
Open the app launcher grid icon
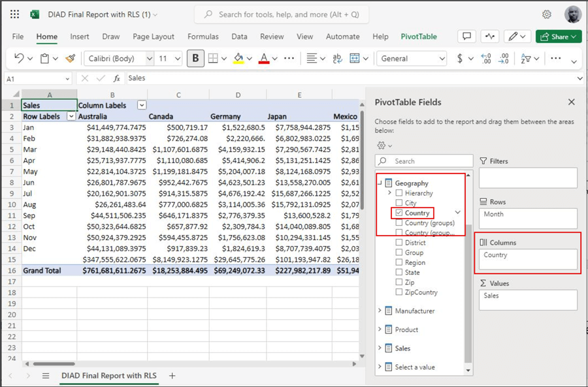[x=14, y=14]
